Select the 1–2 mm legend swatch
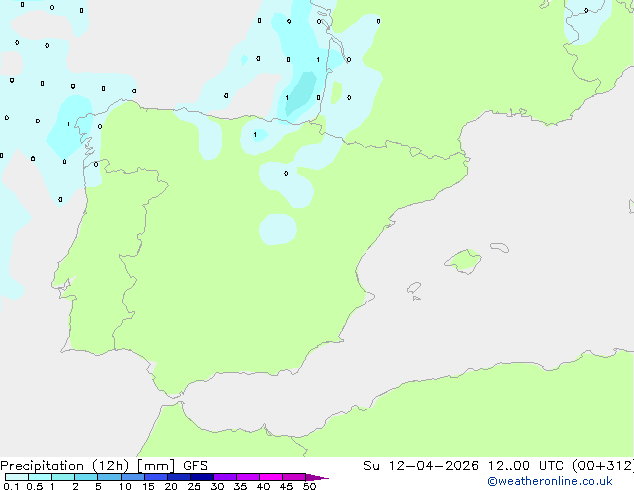 63,477
